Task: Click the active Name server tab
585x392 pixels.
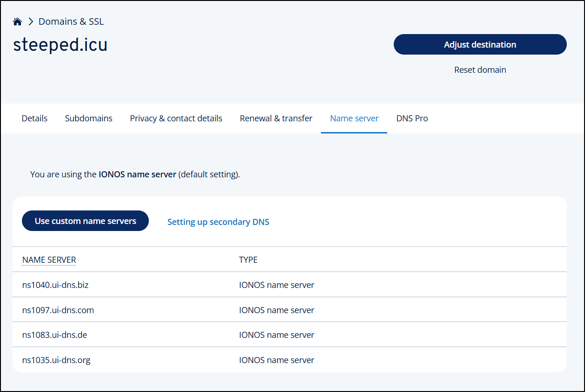Action: click(x=354, y=119)
